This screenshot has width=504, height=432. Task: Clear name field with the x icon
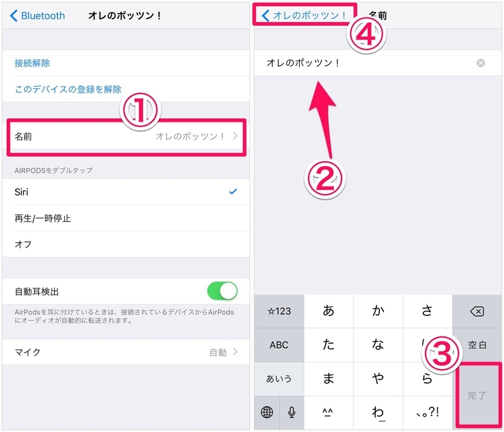click(481, 63)
